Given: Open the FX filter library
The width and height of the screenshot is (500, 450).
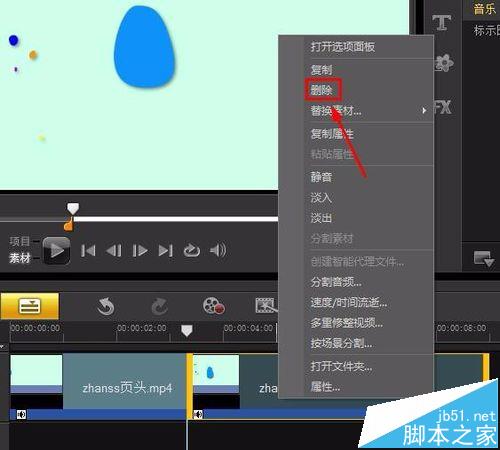Looking at the screenshot, I should tap(443, 107).
